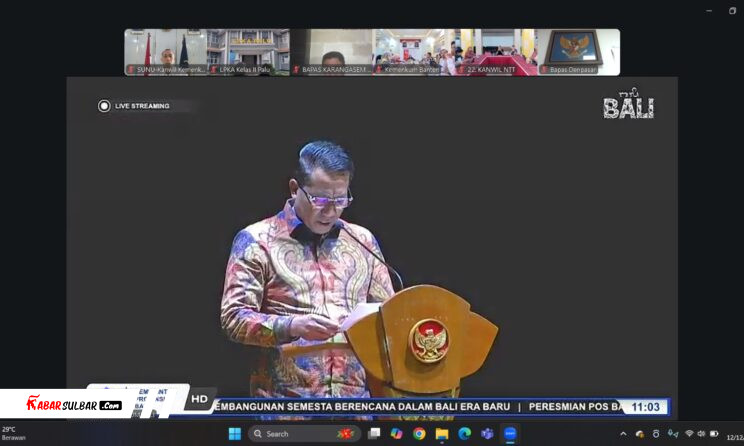Select Bapas Denpasar participant thumbnail

579,52
